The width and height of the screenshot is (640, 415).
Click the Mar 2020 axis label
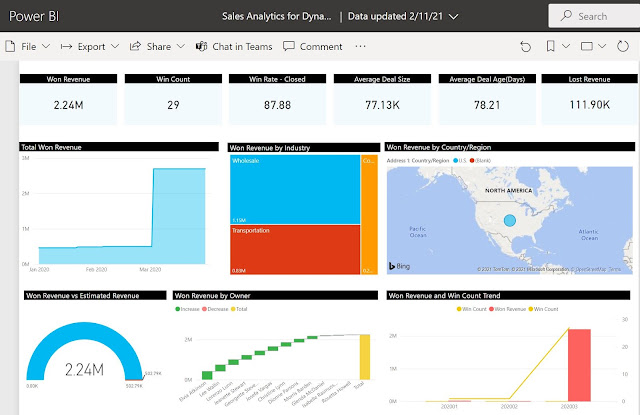pos(150,269)
